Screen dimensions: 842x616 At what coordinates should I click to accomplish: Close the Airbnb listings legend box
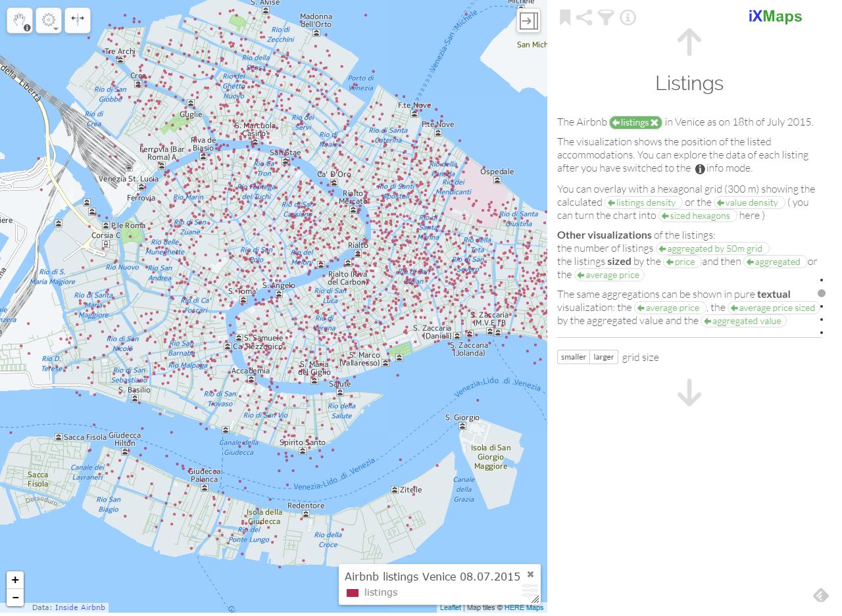pyautogui.click(x=530, y=574)
